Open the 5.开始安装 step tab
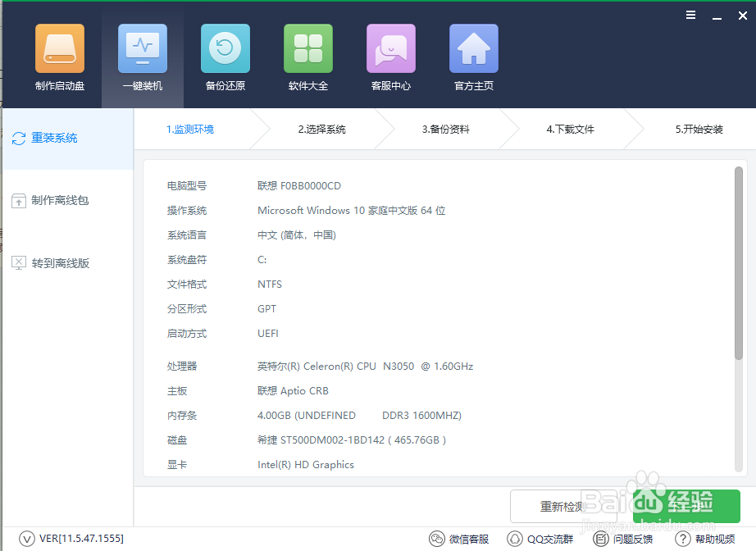Screen dimensions: 756x551 [x=693, y=129]
